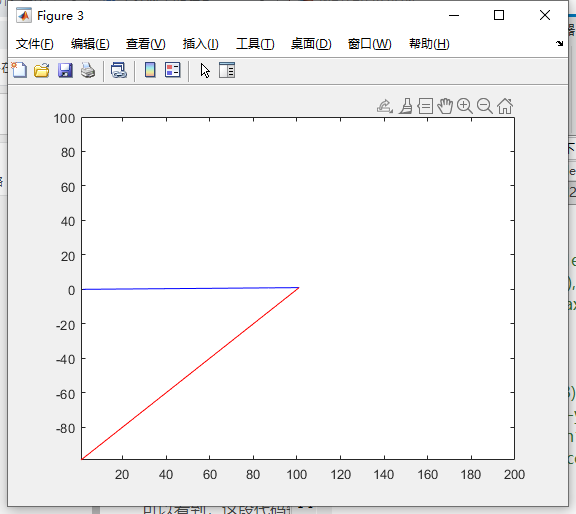Screen dimensions: 576x514
Task: Toggle the Edit Plot arrow tool
Action: point(205,71)
